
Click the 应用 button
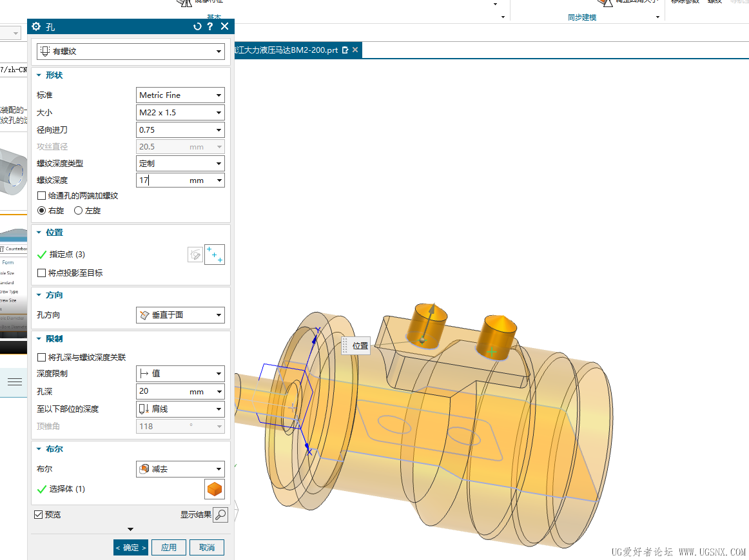[x=169, y=548]
